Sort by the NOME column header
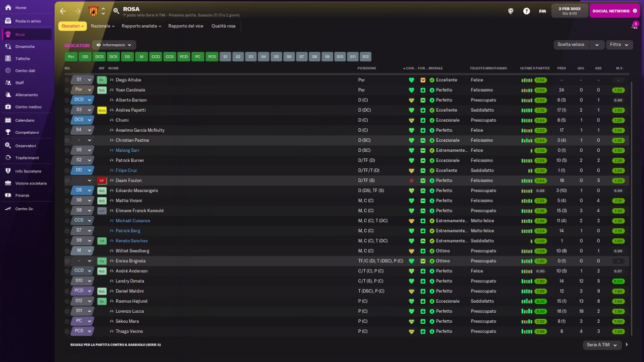The height and width of the screenshot is (362, 644). click(114, 68)
